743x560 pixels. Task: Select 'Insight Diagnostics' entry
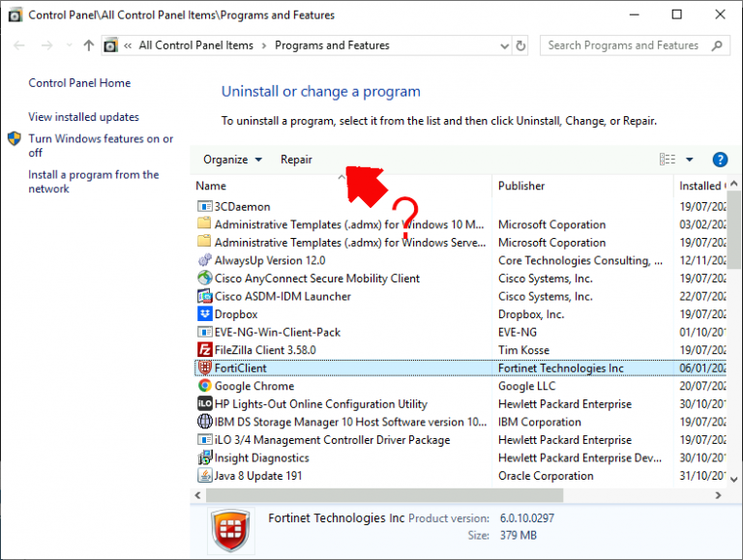coord(261,458)
